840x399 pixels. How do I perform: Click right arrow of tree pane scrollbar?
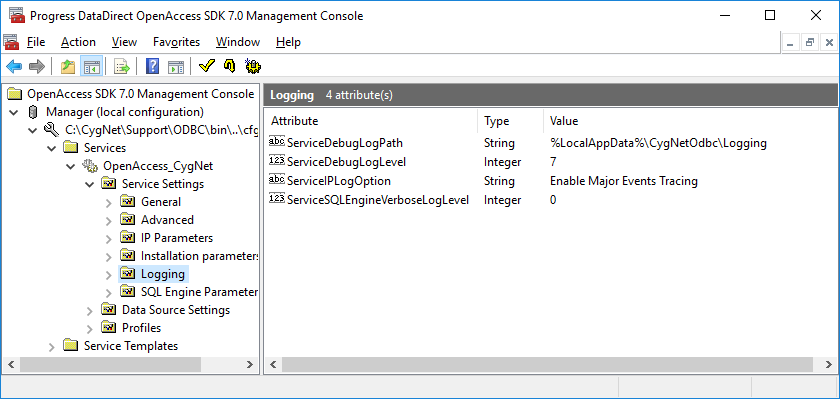[250, 364]
